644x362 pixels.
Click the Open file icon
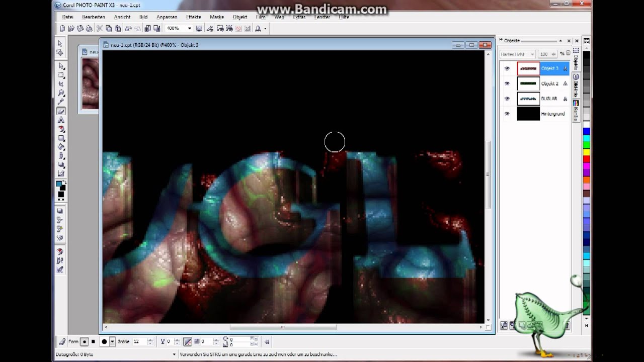point(71,29)
